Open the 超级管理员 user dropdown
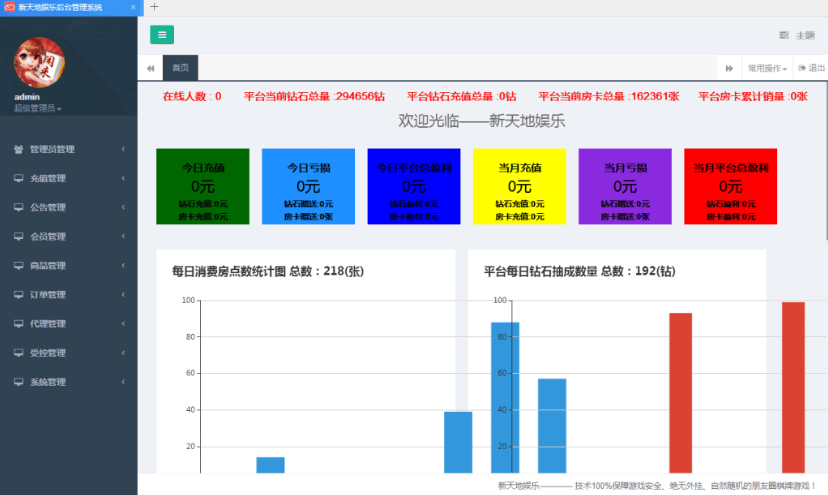828x495 pixels. click(x=38, y=108)
